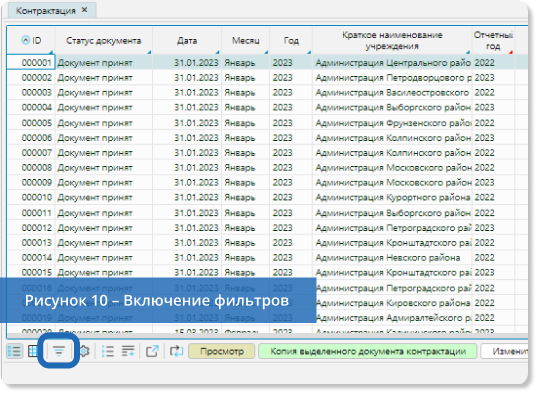Open the gear settings icon in toolbar
This screenshot has width=536, height=393.
tap(84, 351)
